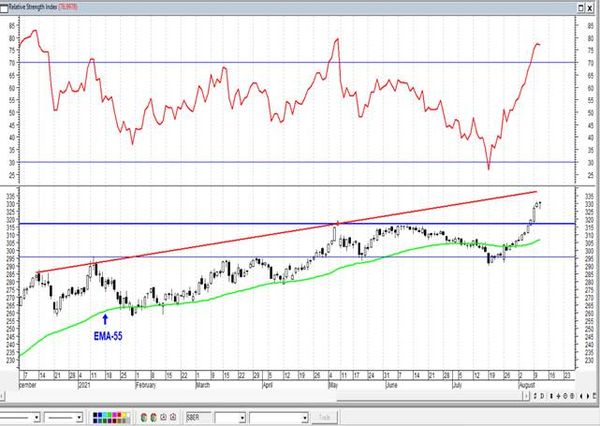Viewport: 600px width, 426px height.
Task: Toggle the Relative Strength Index panel checkbox
Action: [x=3, y=8]
